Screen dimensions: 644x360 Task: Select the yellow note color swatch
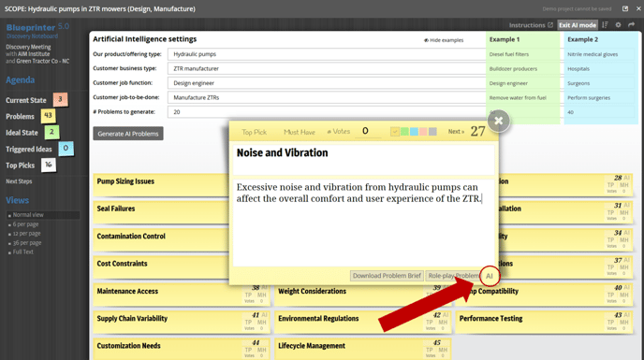[395, 132]
